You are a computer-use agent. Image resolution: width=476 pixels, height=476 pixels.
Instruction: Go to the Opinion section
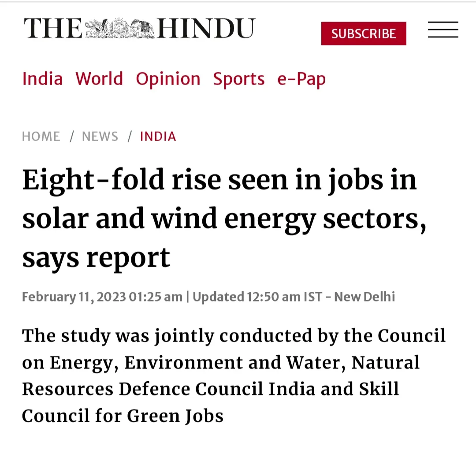(x=168, y=79)
